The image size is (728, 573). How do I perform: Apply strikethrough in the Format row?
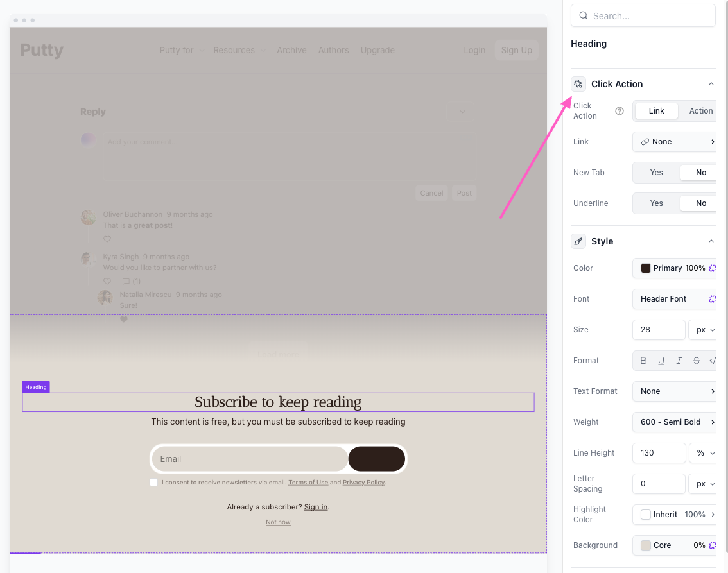tap(697, 361)
